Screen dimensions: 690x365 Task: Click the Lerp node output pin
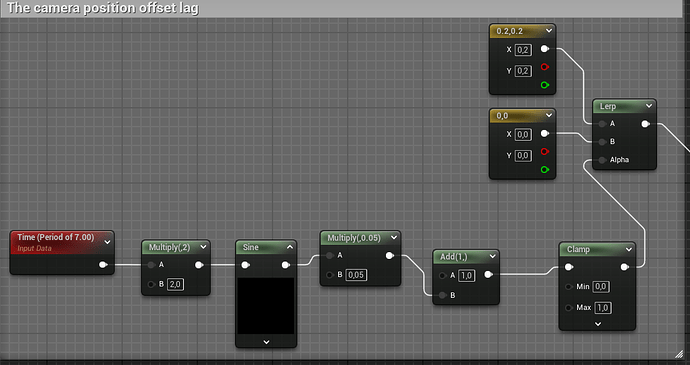click(645, 124)
